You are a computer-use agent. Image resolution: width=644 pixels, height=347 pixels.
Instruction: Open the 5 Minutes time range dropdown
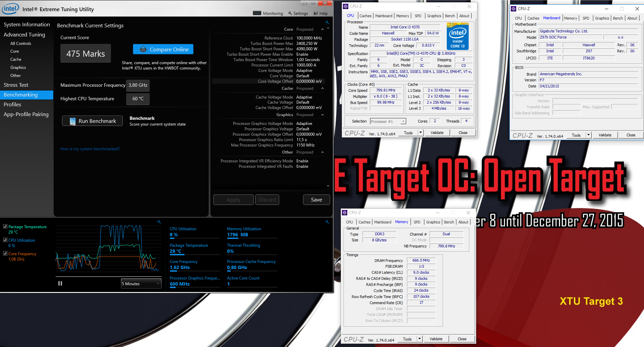pos(141,284)
